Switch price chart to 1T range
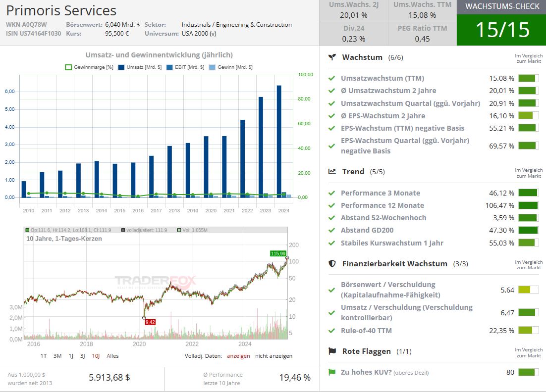Viewport: 546px width, 392px height. [x=44, y=356]
